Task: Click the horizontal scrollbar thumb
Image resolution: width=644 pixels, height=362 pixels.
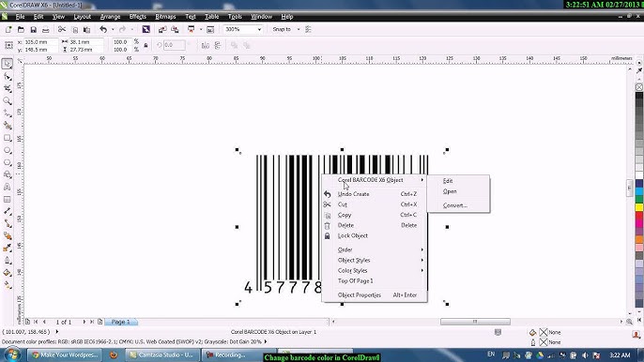Action: 475,322
